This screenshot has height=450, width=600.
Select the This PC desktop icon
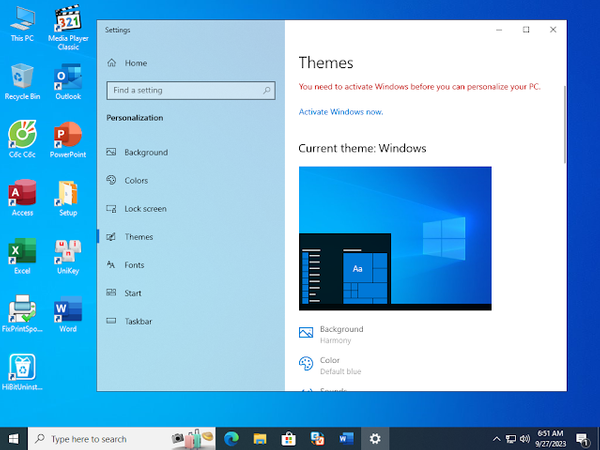[22, 24]
